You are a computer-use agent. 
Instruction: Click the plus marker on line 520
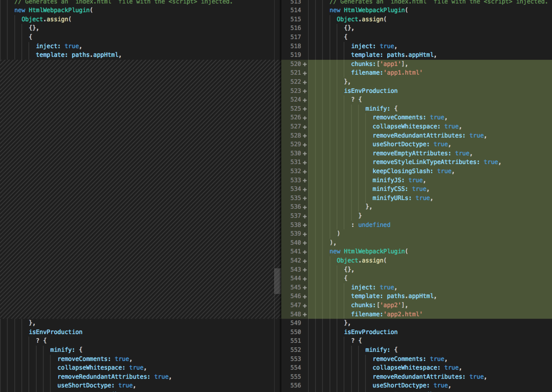[x=305, y=64]
